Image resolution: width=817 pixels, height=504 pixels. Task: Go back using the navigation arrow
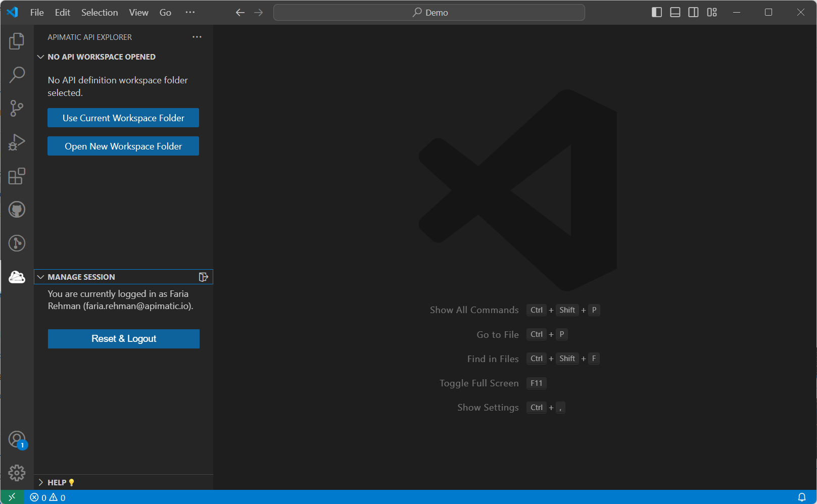pos(240,13)
